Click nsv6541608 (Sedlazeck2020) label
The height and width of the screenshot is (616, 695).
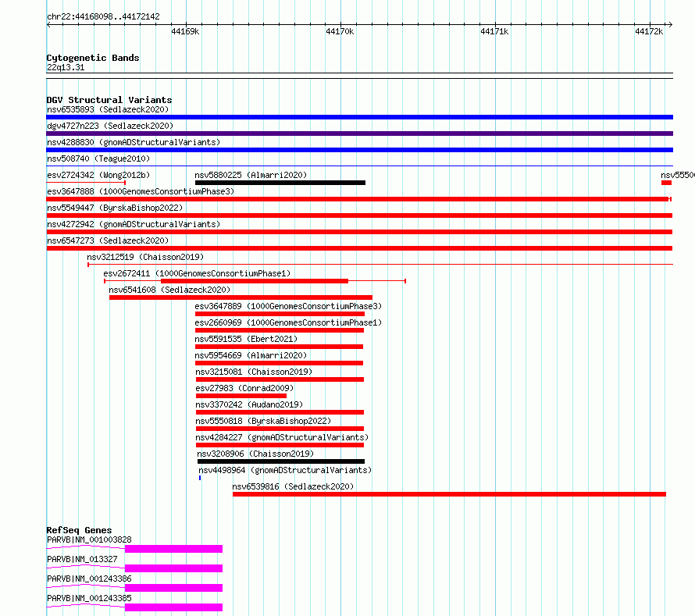coord(169,290)
